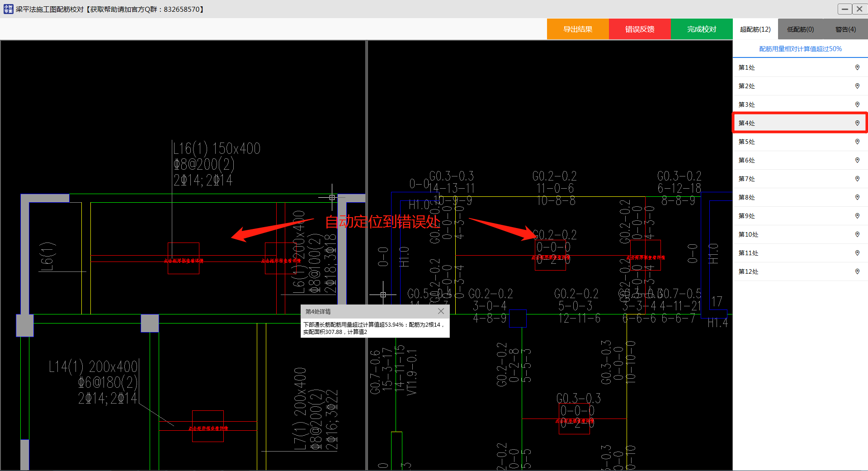Open the 低配筋(0) tab

800,29
